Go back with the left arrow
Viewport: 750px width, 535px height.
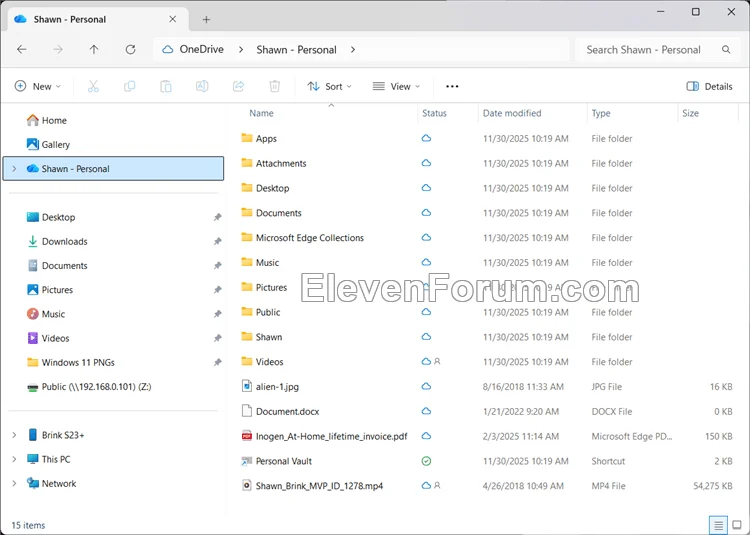point(22,50)
